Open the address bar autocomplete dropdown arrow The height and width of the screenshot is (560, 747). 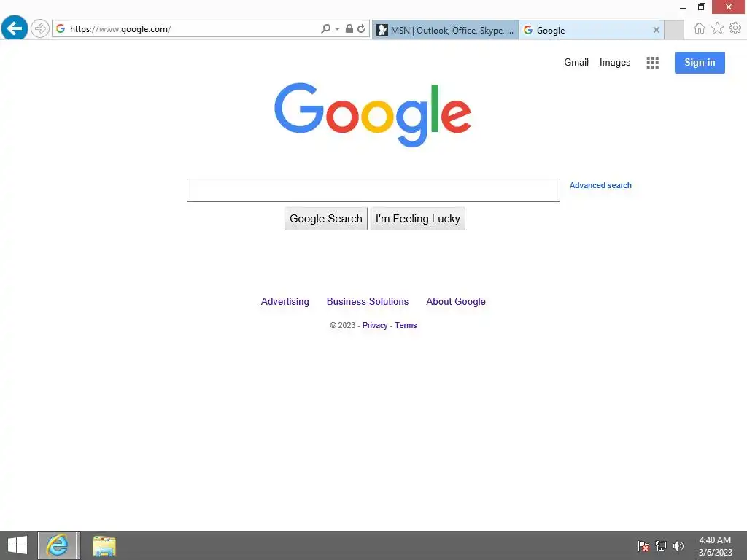[337, 29]
